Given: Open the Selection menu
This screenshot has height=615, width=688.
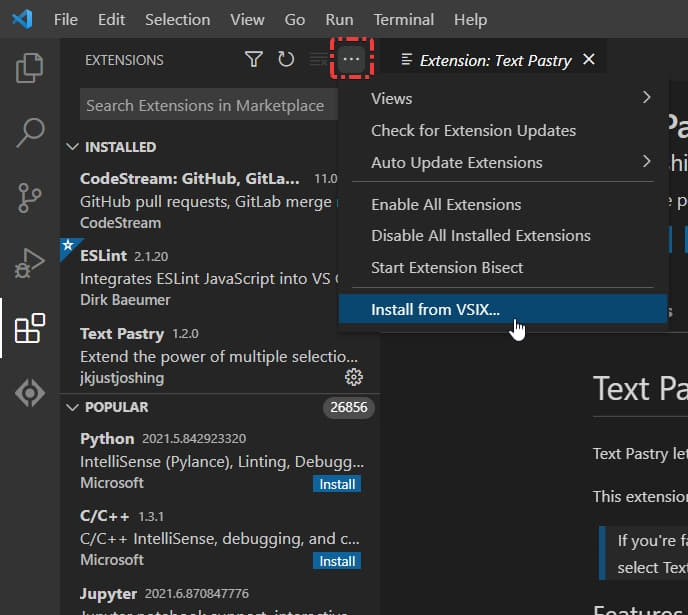Looking at the screenshot, I should point(178,20).
